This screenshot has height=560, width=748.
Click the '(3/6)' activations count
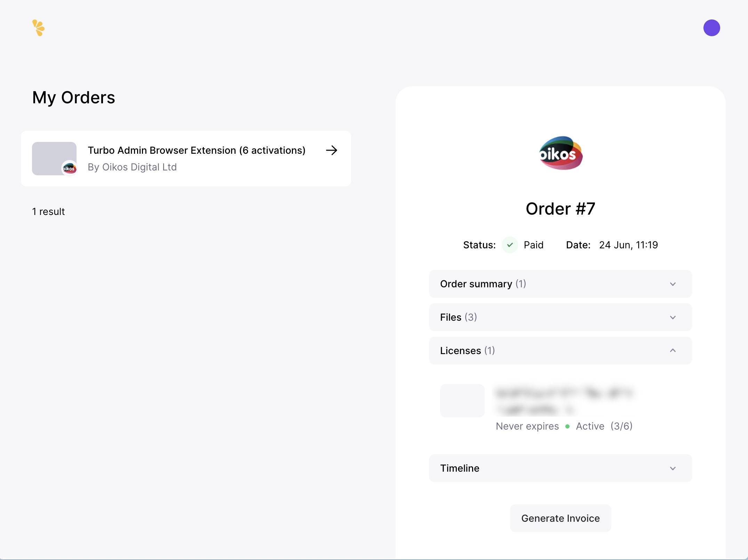(621, 426)
